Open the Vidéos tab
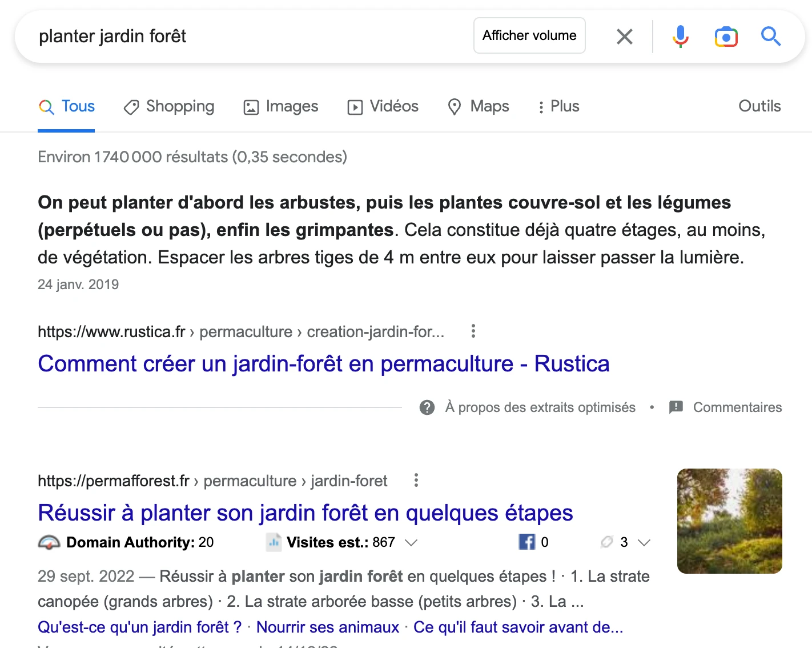Viewport: 812px width, 648px height. click(383, 106)
